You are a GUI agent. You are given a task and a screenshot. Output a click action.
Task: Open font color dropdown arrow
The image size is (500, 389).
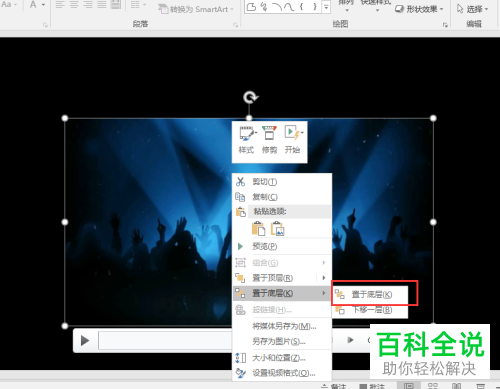[x=43, y=5]
